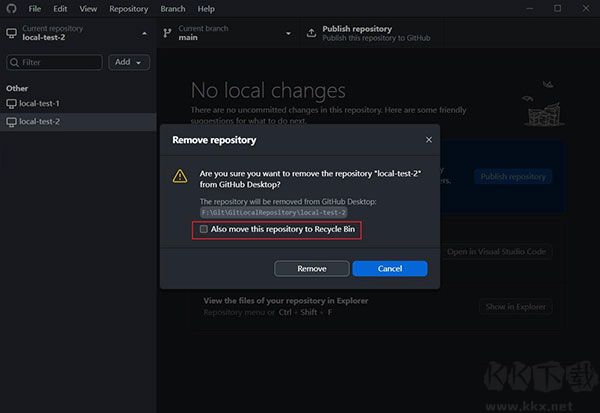
Task: Close the Remove repository dialog with X
Action: 429,140
